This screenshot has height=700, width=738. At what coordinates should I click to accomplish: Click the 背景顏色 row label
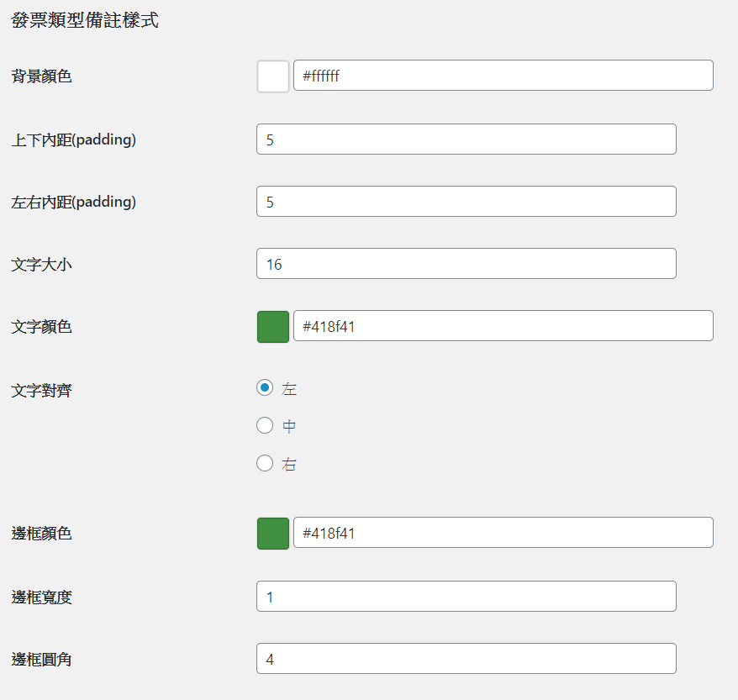[x=41, y=76]
